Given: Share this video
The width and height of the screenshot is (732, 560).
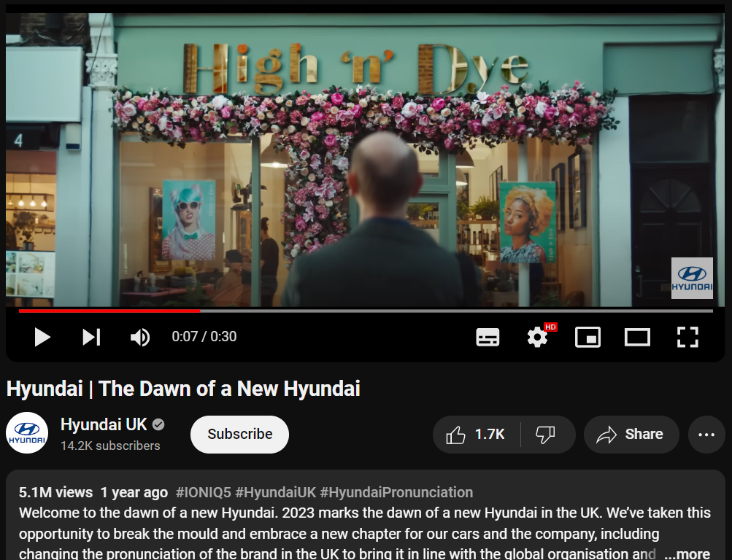Looking at the screenshot, I should click(631, 434).
